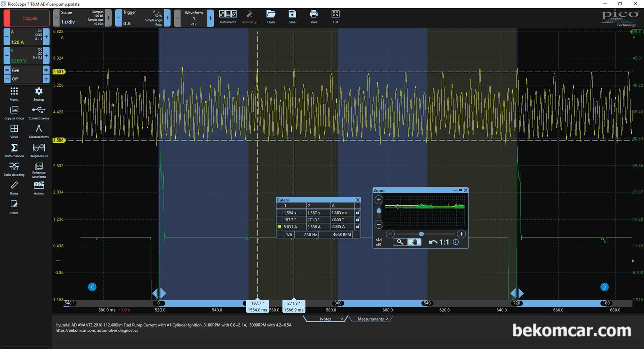Increase Trigger level with plus
This screenshot has height=349, width=644.
(167, 18)
